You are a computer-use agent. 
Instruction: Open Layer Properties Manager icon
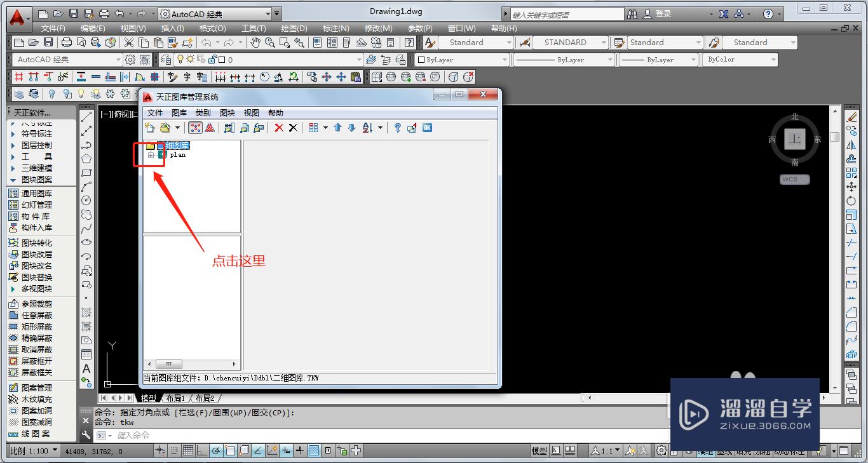[166, 60]
